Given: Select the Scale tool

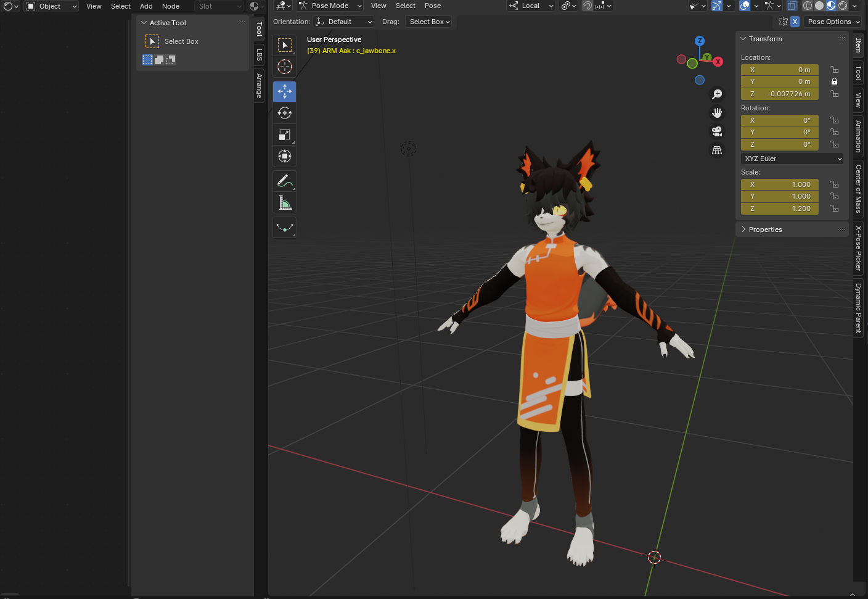Looking at the screenshot, I should click(x=284, y=134).
